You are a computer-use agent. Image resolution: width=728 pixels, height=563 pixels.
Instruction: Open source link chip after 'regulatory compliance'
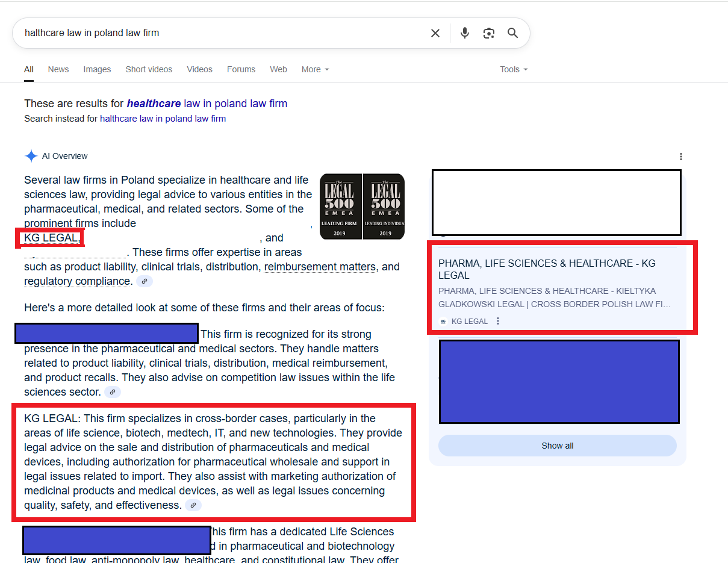point(145,281)
